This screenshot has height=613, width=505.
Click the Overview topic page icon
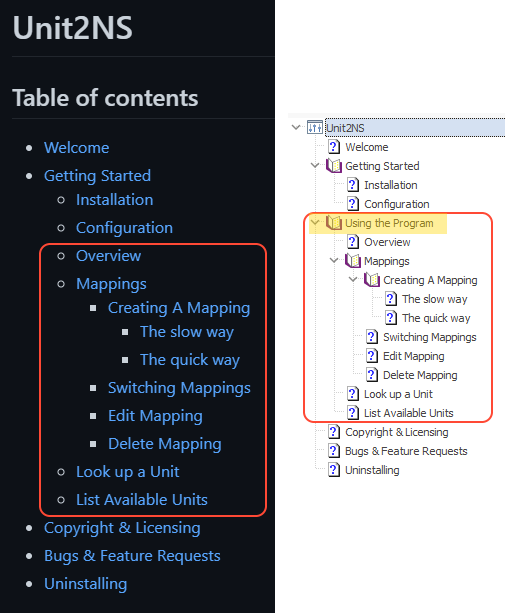[x=353, y=242]
